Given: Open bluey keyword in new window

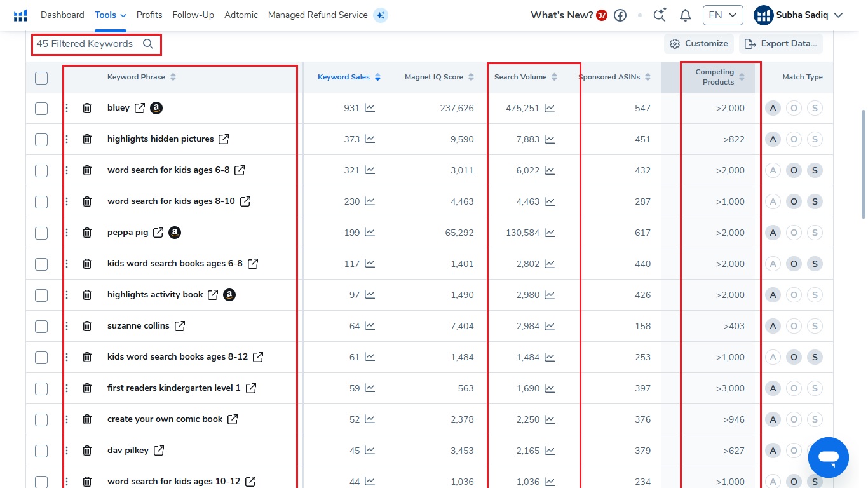Looking at the screenshot, I should [140, 108].
